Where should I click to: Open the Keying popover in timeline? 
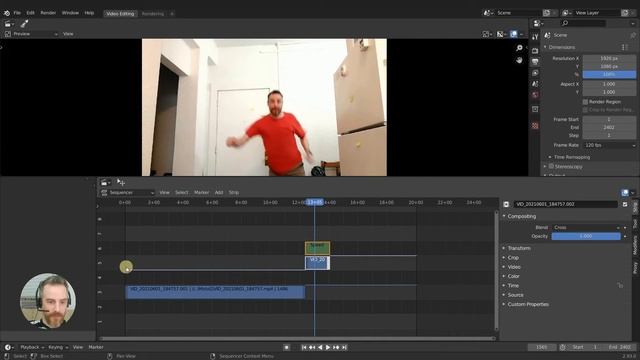click(x=58, y=347)
